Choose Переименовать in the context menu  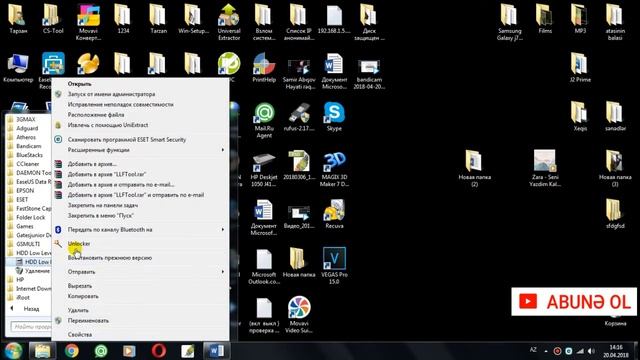click(x=140, y=321)
